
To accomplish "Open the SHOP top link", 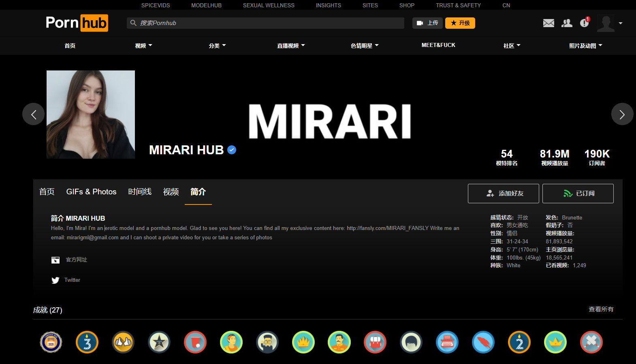I will coord(407,5).
